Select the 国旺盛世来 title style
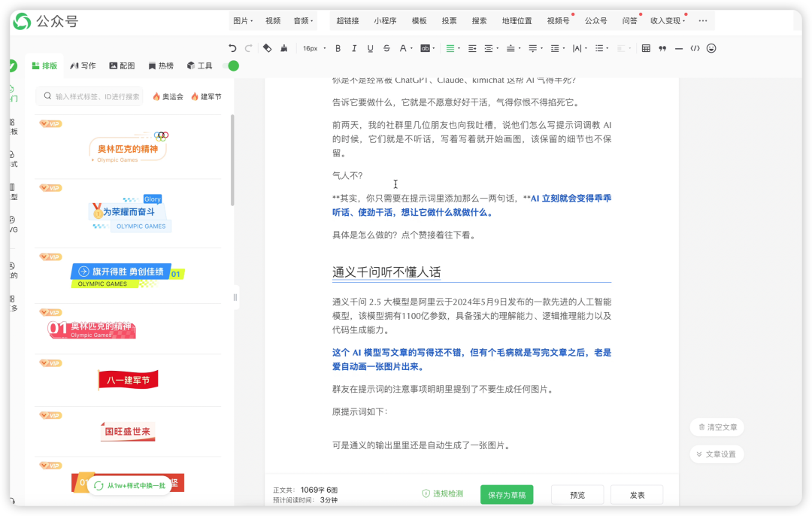This screenshot has width=812, height=516. coord(127,431)
